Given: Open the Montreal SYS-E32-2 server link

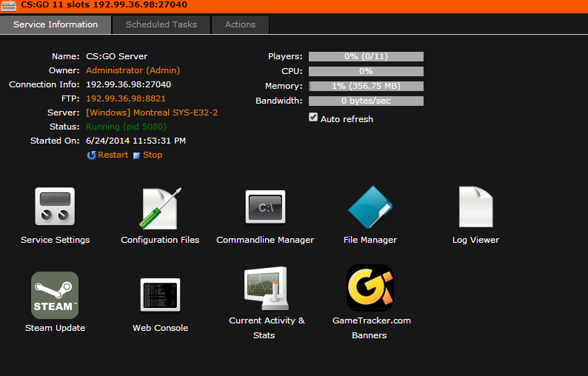Looking at the screenshot, I should (x=152, y=113).
